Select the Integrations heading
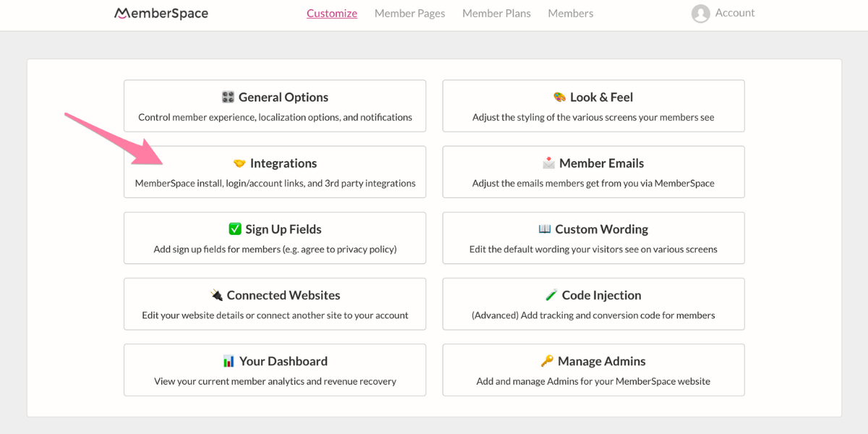868x434 pixels. pyautogui.click(x=284, y=163)
